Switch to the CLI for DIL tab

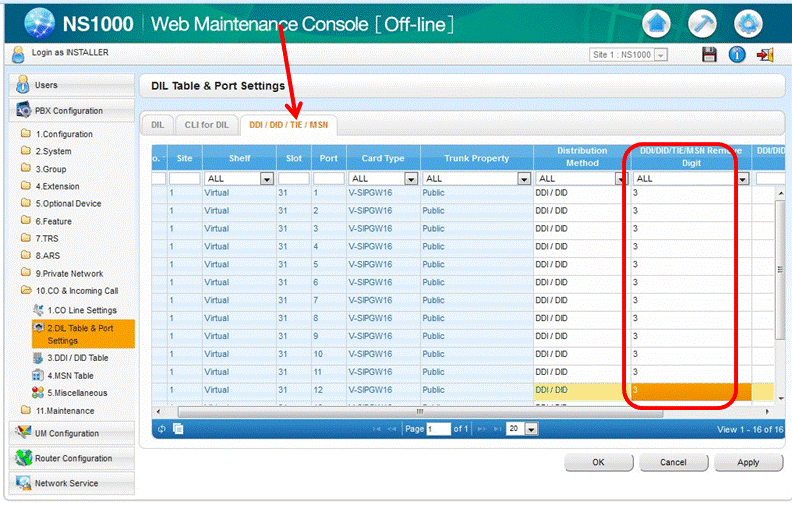[x=207, y=125]
